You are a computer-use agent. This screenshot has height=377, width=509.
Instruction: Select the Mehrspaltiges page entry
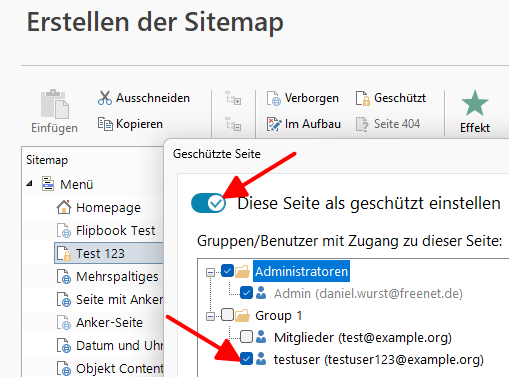click(117, 277)
